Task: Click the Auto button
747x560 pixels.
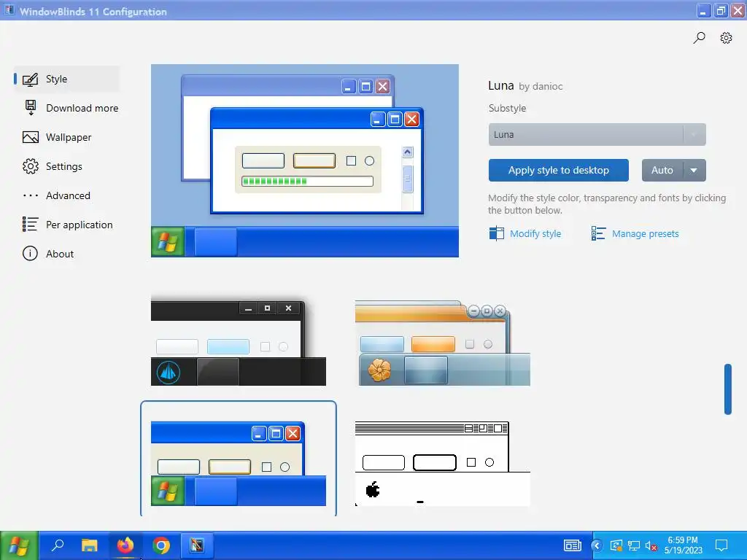Action: [662, 171]
